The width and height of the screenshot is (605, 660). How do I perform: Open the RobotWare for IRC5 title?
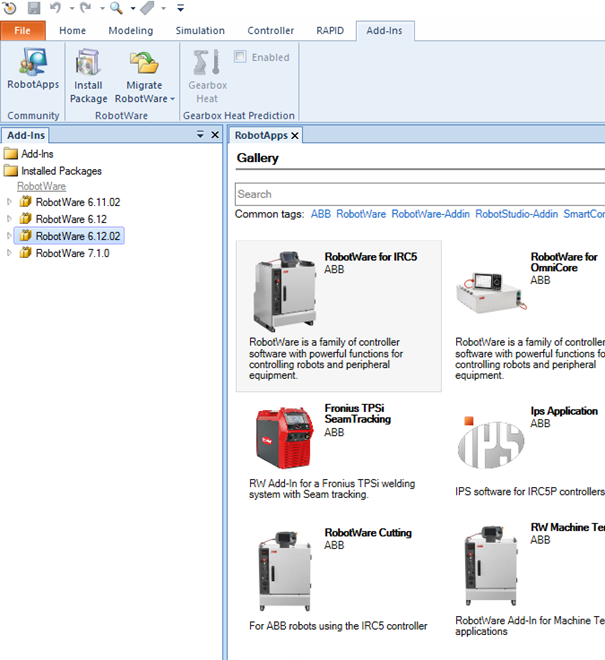click(x=370, y=257)
